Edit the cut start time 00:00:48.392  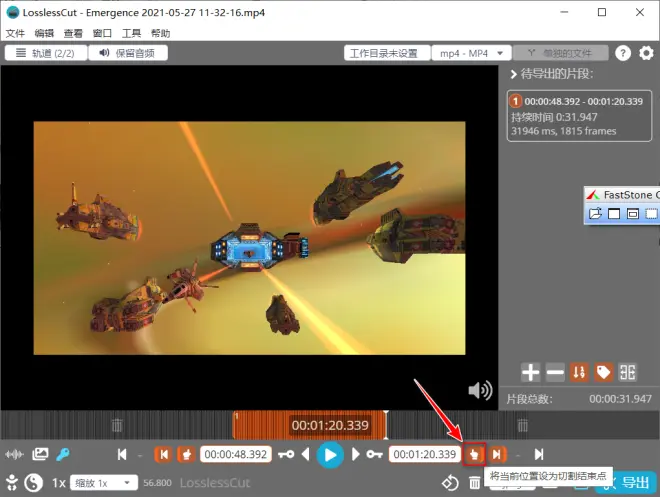click(236, 454)
